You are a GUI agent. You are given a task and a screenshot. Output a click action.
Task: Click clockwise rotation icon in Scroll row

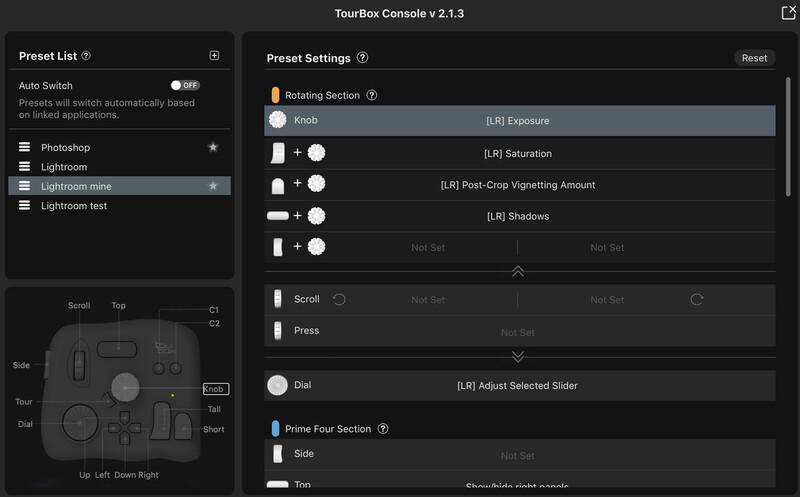click(696, 299)
